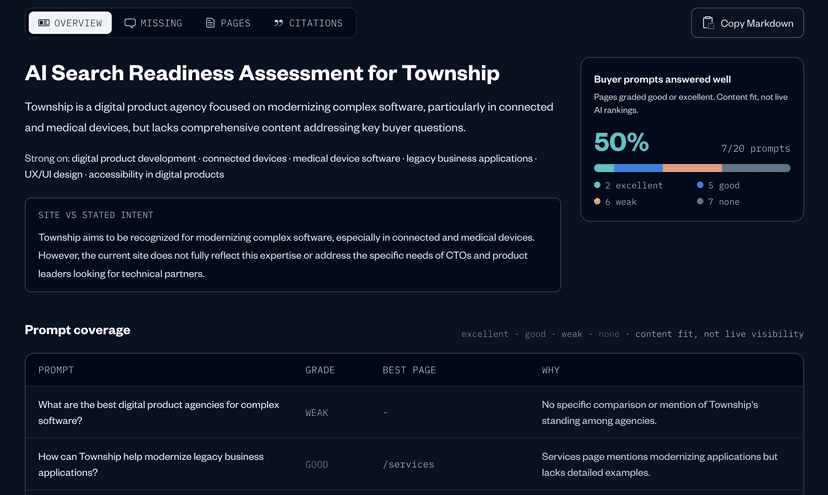Click the 'best digital product agencies' prompt row
The height and width of the screenshot is (495, 828).
coord(414,412)
